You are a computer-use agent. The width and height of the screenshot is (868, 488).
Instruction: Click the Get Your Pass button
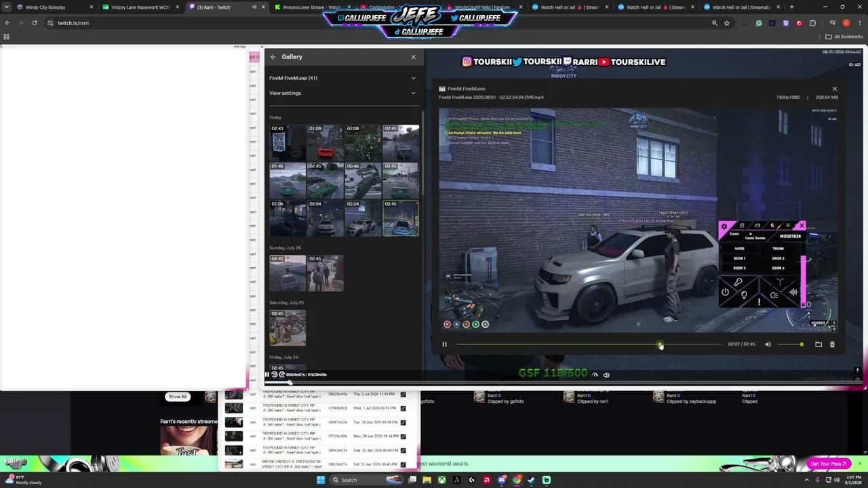(x=828, y=464)
